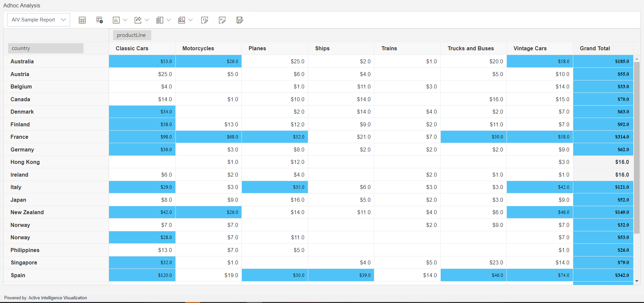Click the column layout icon
644x303 pixels.
(x=160, y=20)
